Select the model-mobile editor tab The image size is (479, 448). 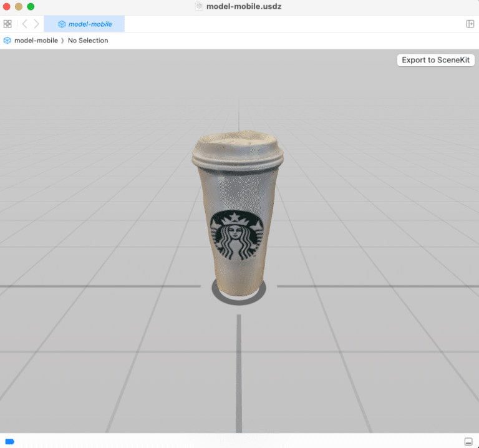point(84,24)
